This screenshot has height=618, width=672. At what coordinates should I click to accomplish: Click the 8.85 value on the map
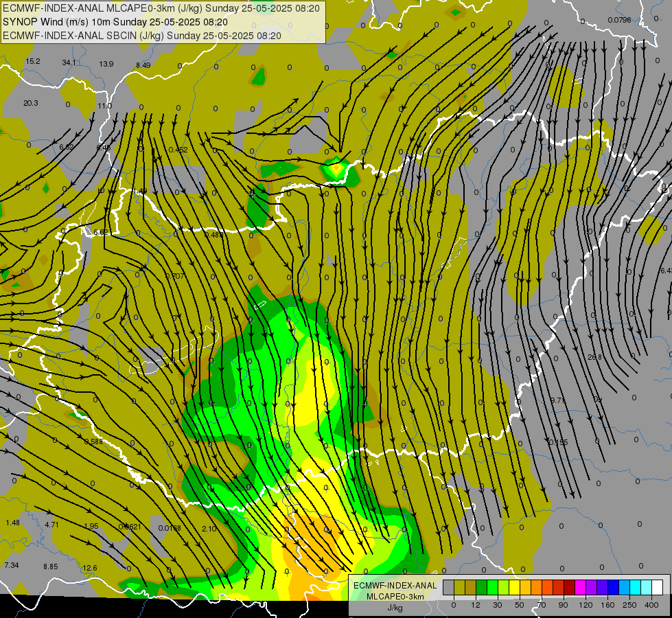(x=50, y=566)
